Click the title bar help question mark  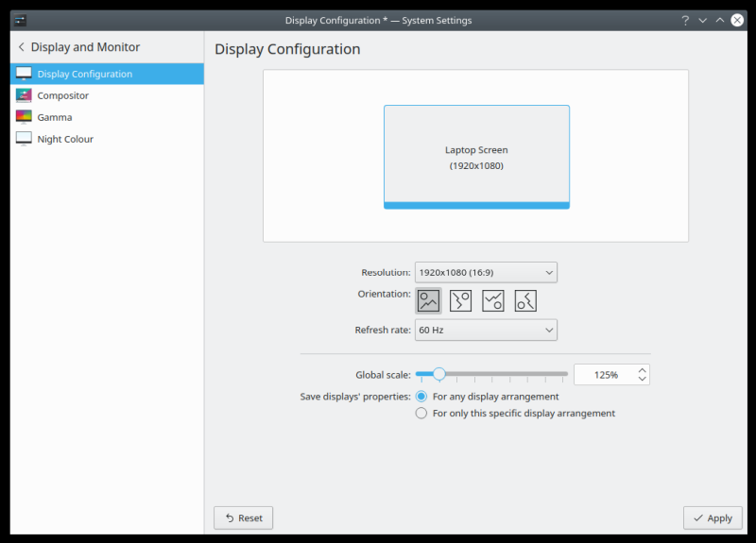(685, 20)
